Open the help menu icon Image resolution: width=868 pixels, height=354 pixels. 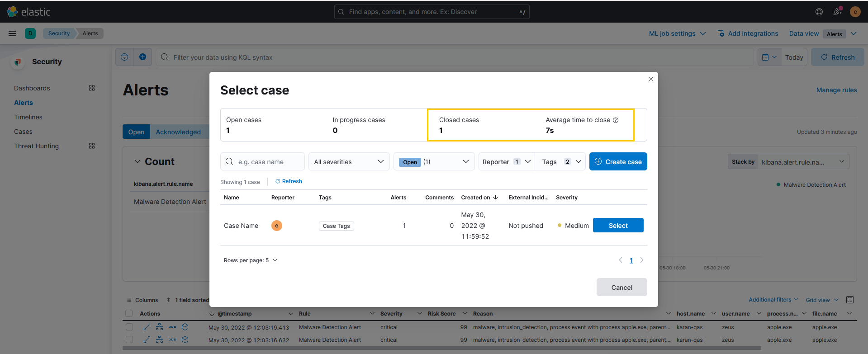pyautogui.click(x=819, y=12)
